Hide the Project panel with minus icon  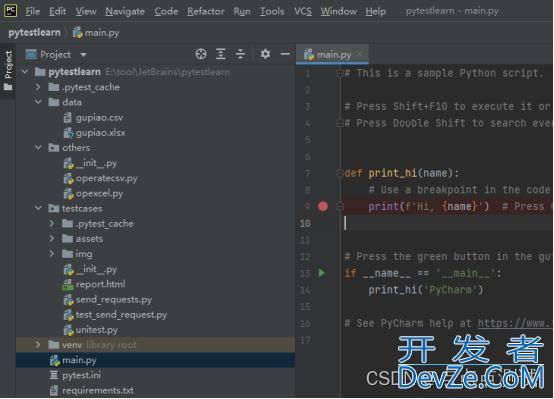point(285,54)
